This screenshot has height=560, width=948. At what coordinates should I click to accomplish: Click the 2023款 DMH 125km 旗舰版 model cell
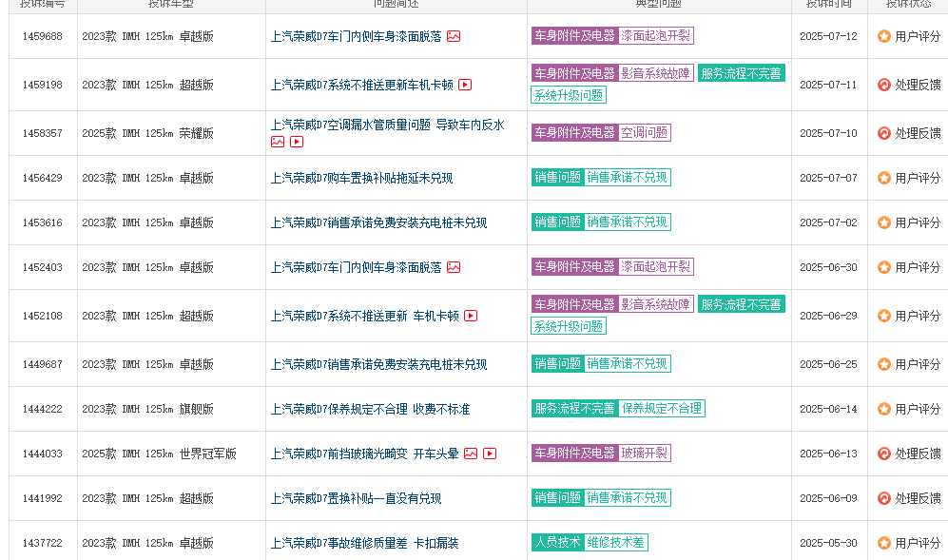click(148, 409)
